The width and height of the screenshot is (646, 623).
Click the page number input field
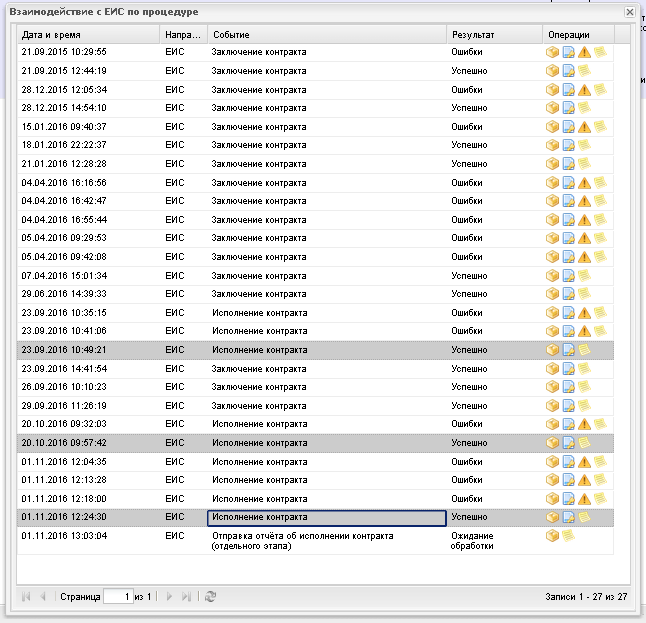click(x=118, y=597)
